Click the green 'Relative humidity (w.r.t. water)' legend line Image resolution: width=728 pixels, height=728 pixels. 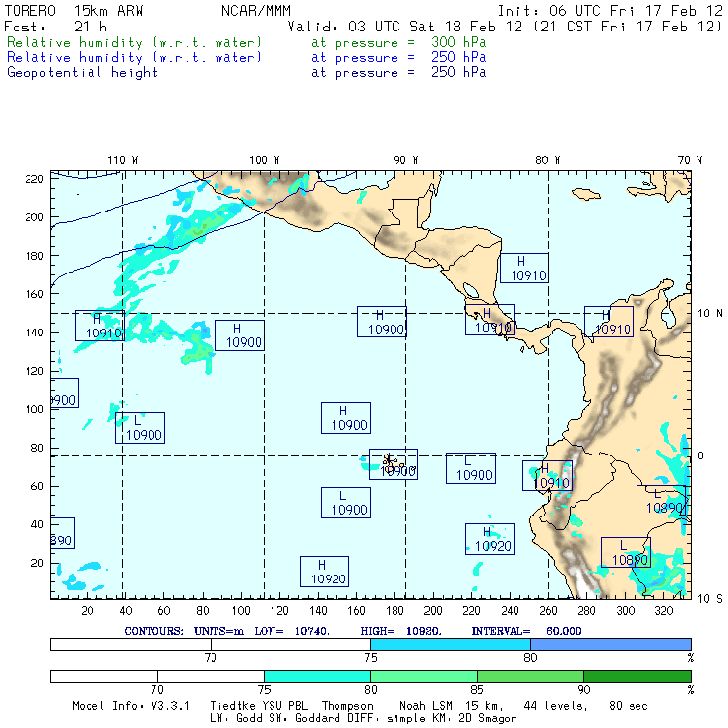click(134, 42)
